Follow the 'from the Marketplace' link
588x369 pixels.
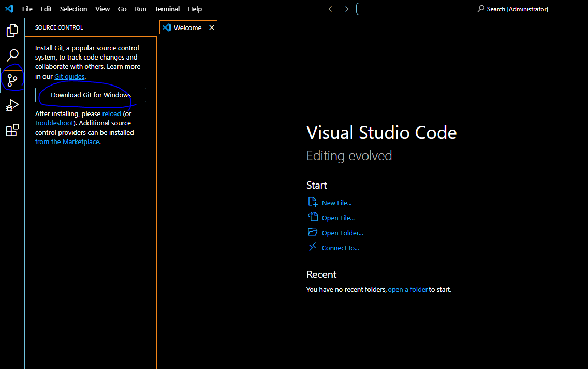67,142
